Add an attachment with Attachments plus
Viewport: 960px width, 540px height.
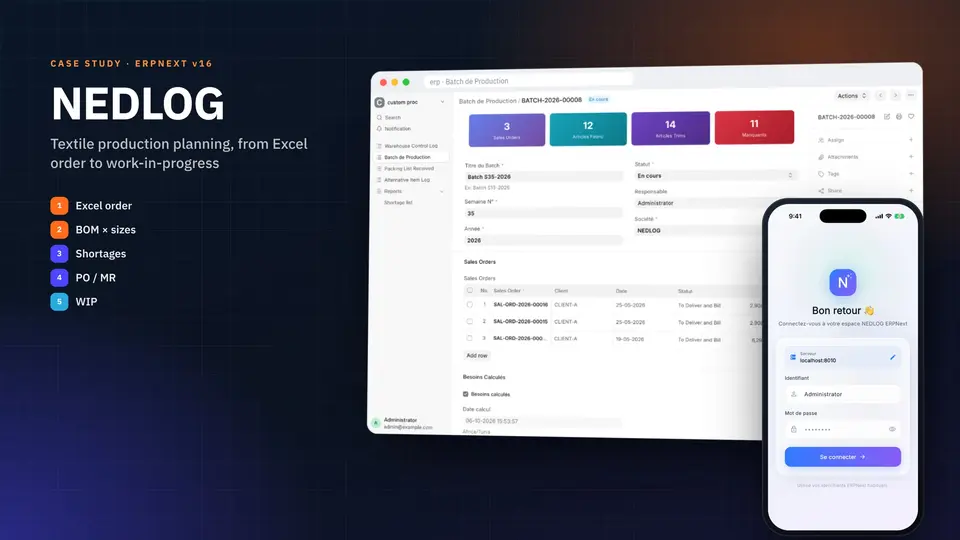(911, 157)
